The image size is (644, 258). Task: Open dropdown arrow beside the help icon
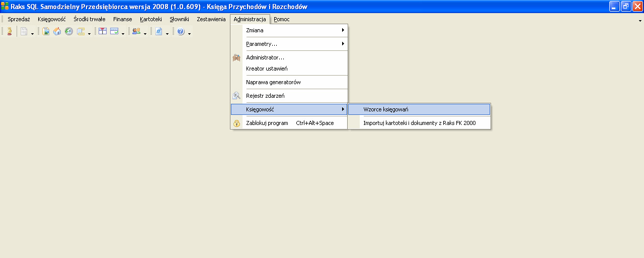(x=189, y=33)
